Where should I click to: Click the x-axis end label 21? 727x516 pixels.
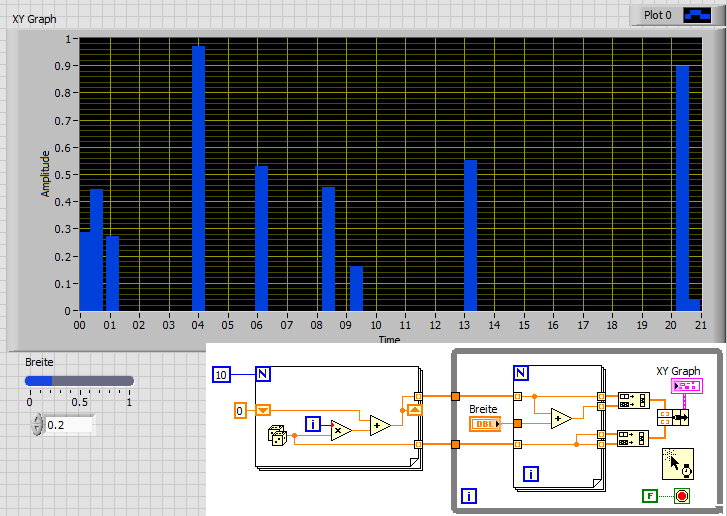(701, 325)
